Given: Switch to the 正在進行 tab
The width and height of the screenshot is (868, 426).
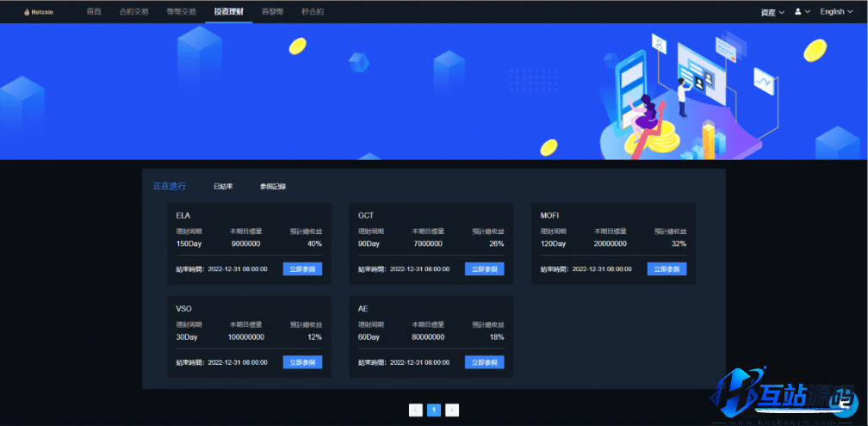Looking at the screenshot, I should 170,186.
